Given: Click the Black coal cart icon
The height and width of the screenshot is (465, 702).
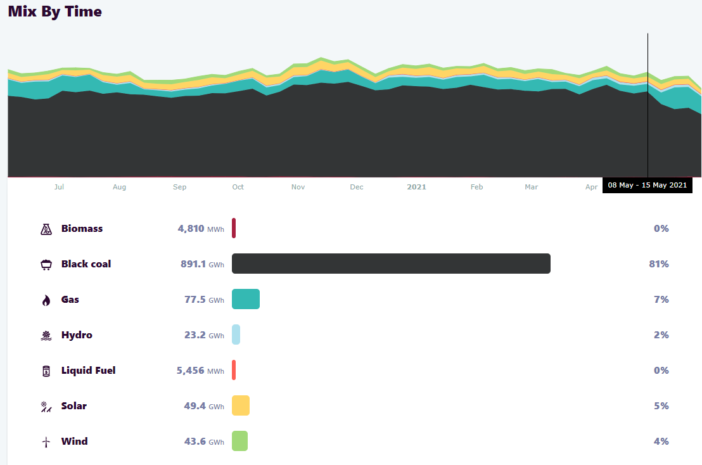Looking at the screenshot, I should tap(46, 264).
